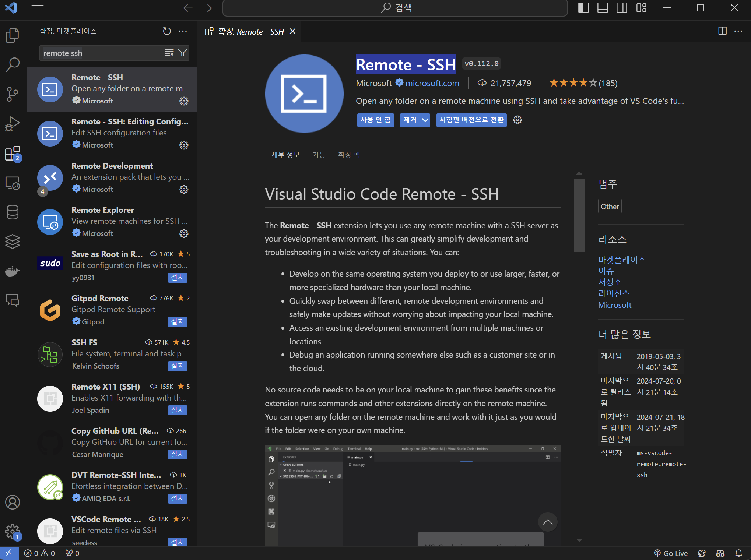Open the Explorer view in activity bar

coord(13,35)
